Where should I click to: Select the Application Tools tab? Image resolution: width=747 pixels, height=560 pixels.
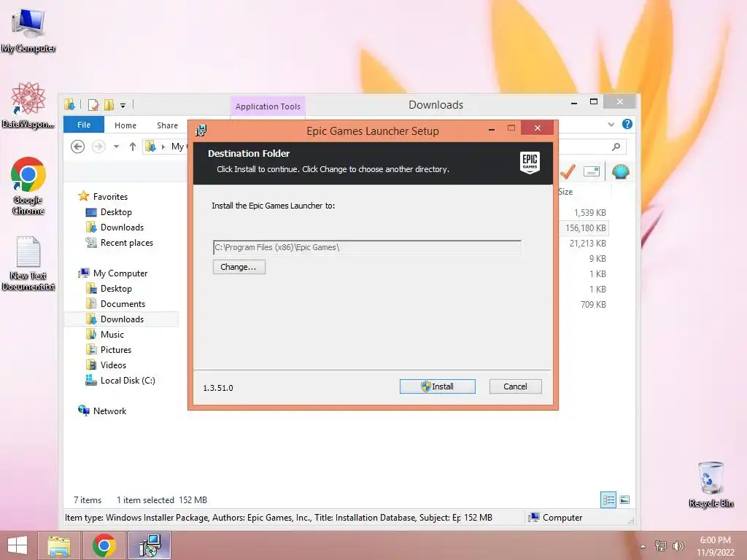[x=268, y=106]
